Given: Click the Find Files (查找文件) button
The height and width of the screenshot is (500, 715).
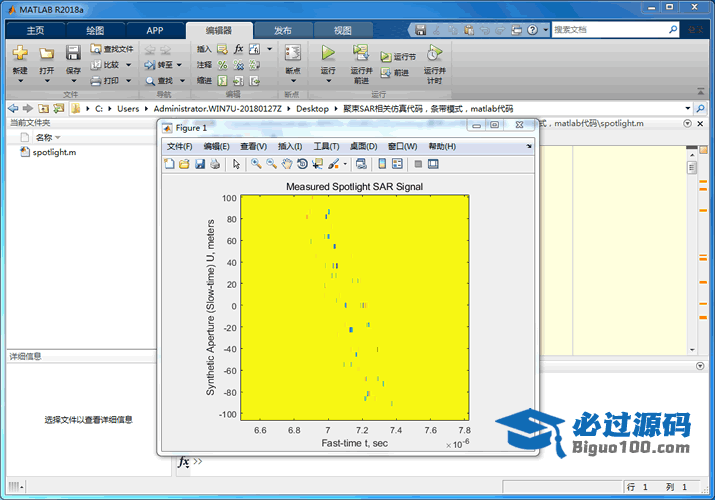Looking at the screenshot, I should click(111, 48).
